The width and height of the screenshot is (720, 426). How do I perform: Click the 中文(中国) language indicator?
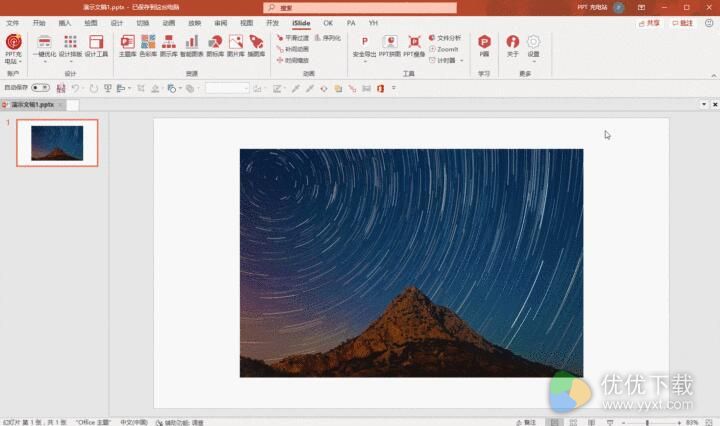coord(134,422)
